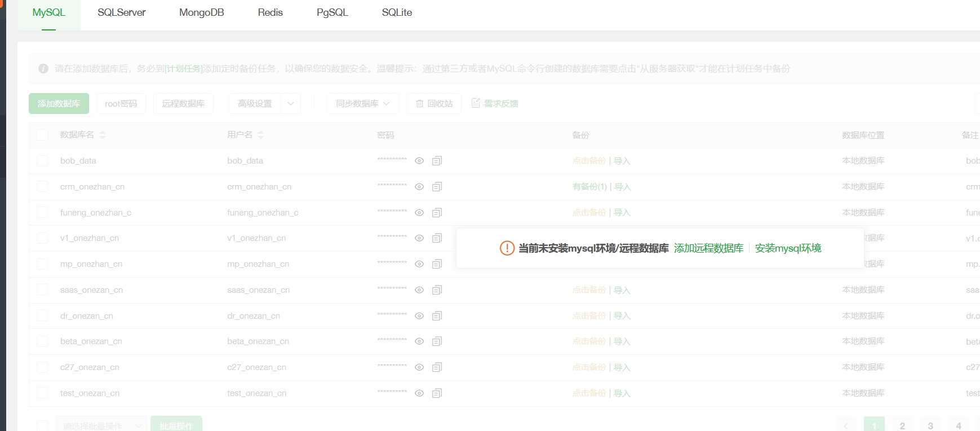The height and width of the screenshot is (431, 980).
Task: Open the 请选择批量操作 combo box
Action: (x=101, y=424)
